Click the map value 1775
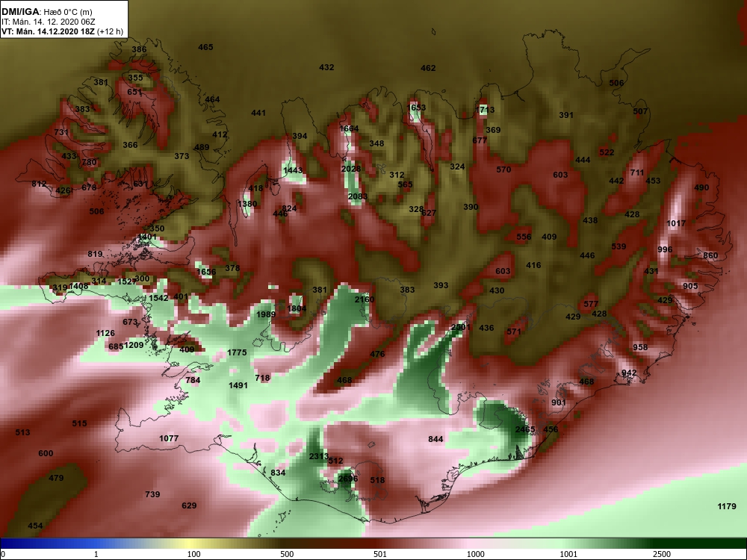Viewport: 747px width, 560px height. (x=237, y=352)
